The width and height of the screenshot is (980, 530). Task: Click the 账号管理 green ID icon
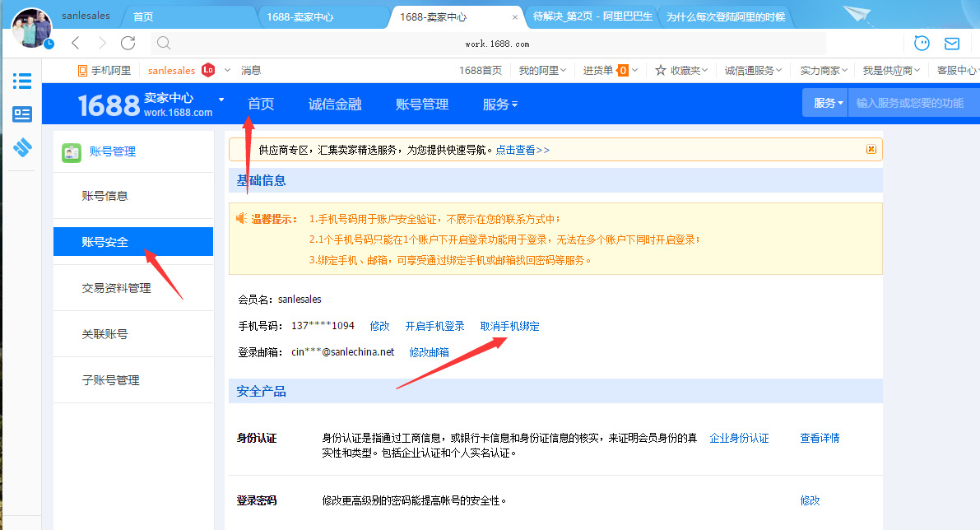72,152
